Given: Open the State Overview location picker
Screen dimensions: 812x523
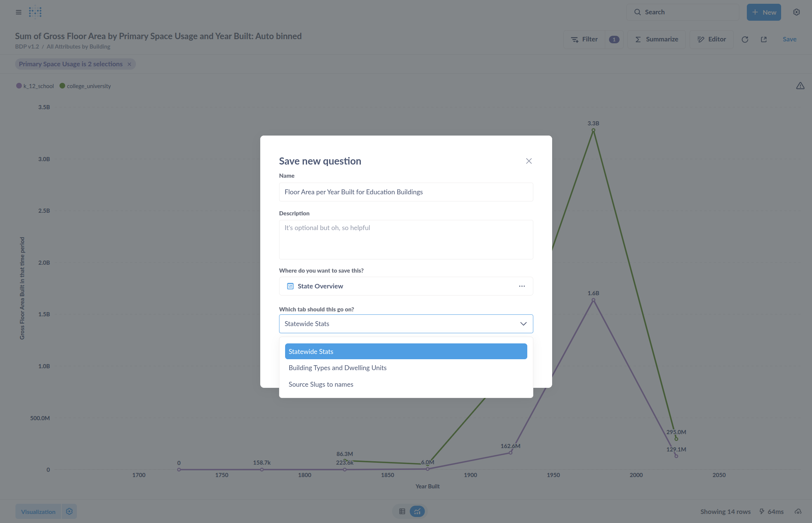Looking at the screenshot, I should [406, 286].
